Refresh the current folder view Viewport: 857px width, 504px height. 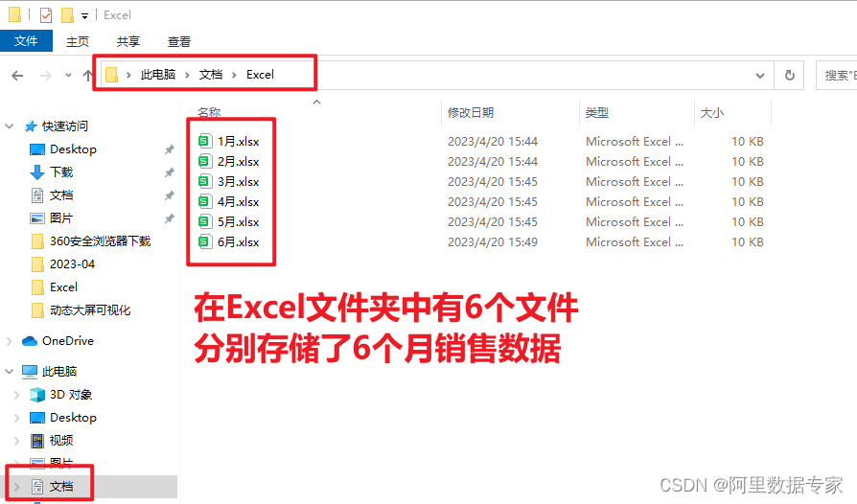(x=789, y=76)
